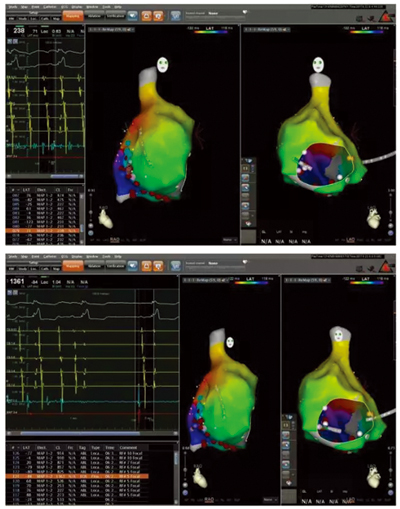Viewport: 400px width, 509px height.
Task: Click the heart orientation icon in upper left map
Action: [x=105, y=218]
